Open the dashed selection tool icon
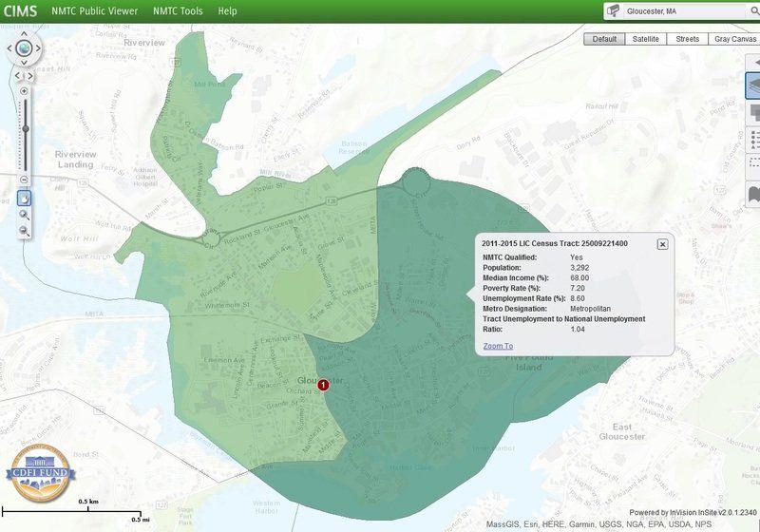 pos(753,165)
